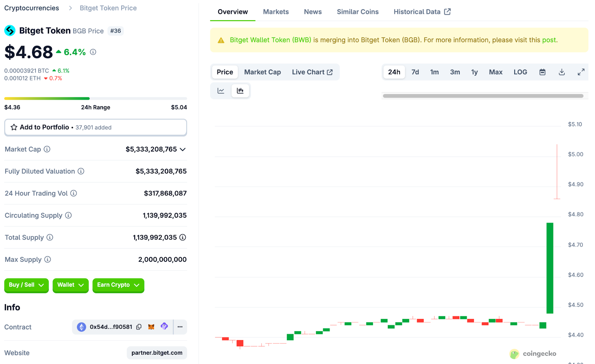This screenshot has width=595, height=364.
Task: Toggle chart to Market Cap view
Action: (x=262, y=72)
